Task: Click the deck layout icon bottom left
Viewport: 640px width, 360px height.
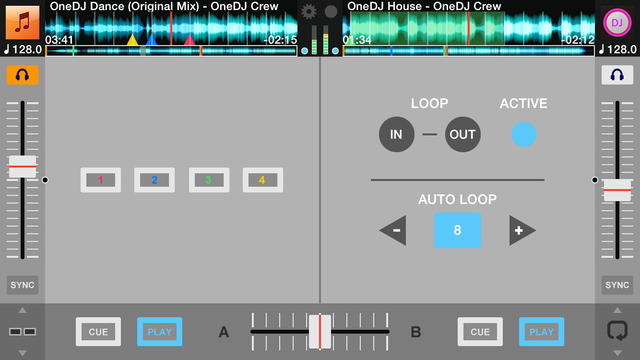Action: tap(22, 331)
